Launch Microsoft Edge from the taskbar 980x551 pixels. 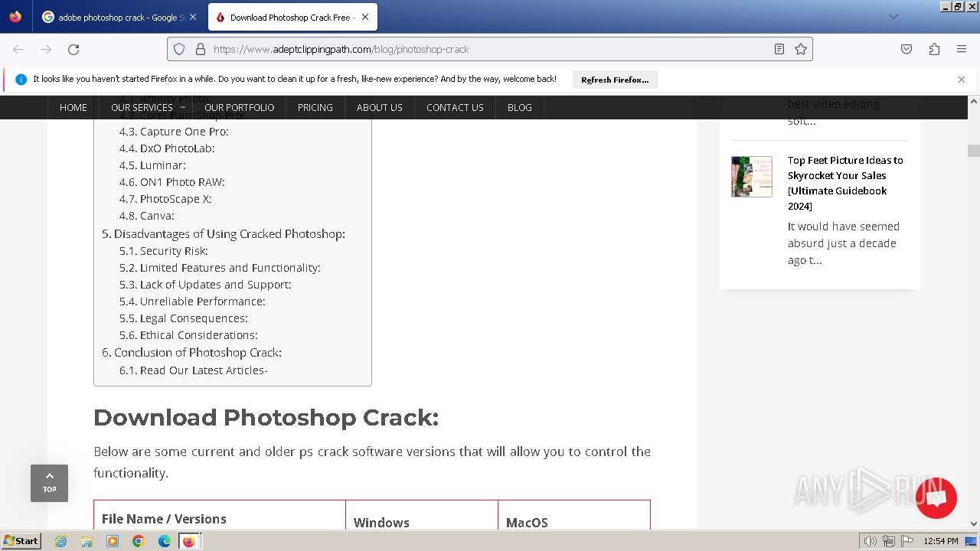coord(165,541)
